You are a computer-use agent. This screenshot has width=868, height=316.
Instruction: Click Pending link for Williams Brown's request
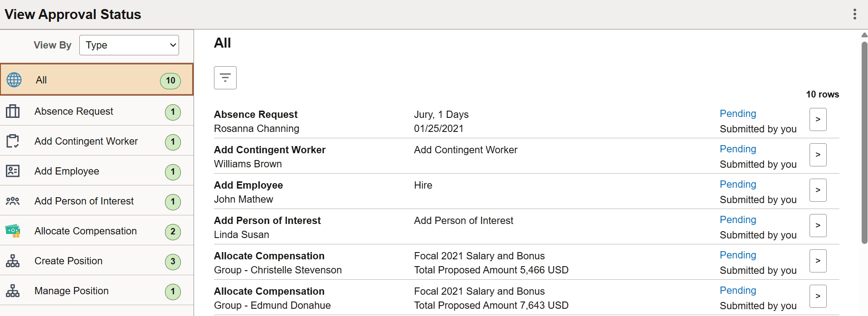click(737, 149)
